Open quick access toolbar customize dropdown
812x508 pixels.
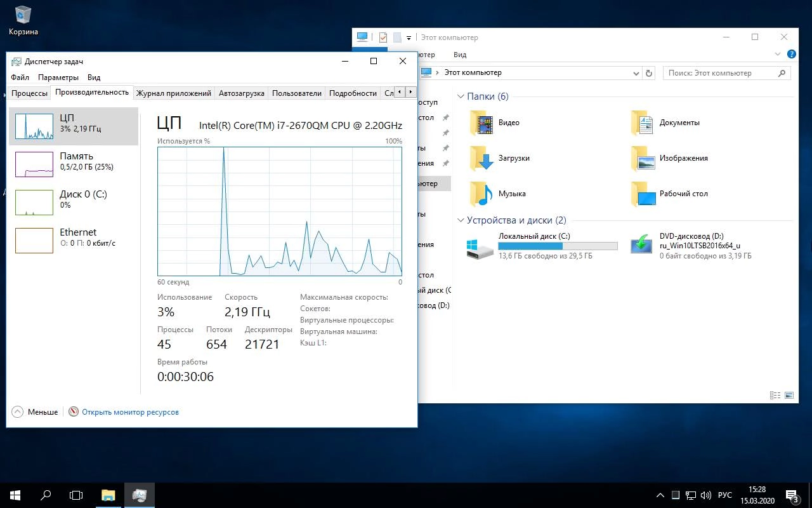pos(409,37)
